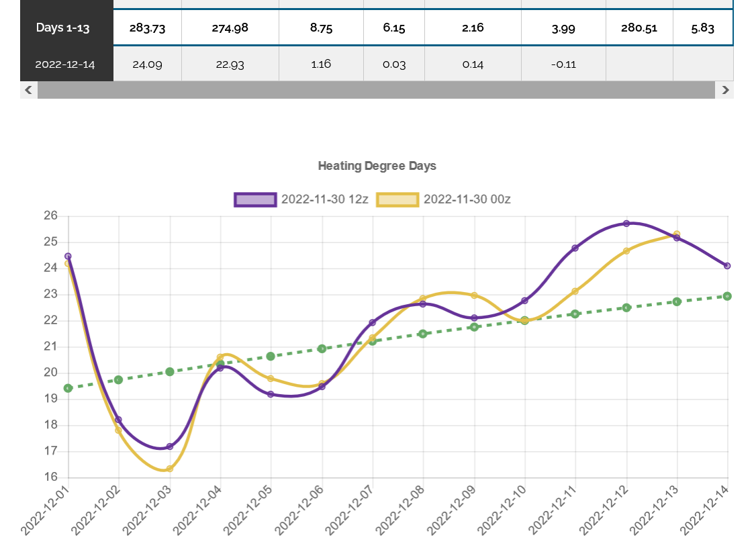The image size is (754, 560).
Task: Click the left scroll arrow under the table
Action: point(28,90)
